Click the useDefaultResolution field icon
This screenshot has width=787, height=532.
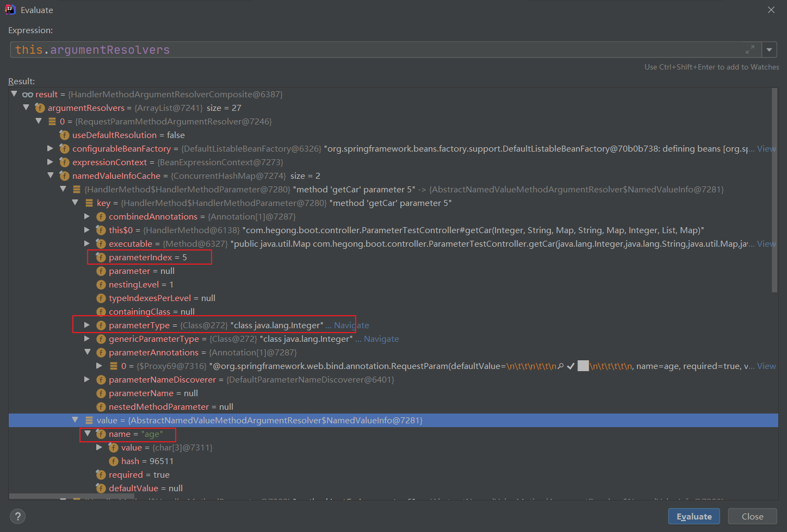click(x=64, y=135)
